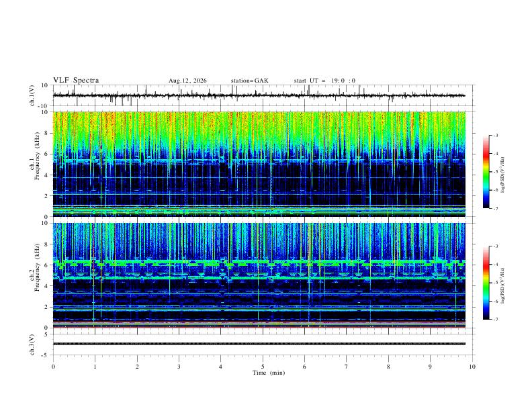Click the lower PSD color scale bar
The width and height of the screenshot is (532, 411).
486,283
